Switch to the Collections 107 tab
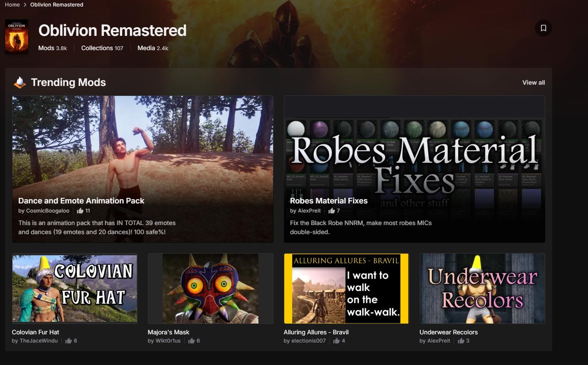 (102, 48)
